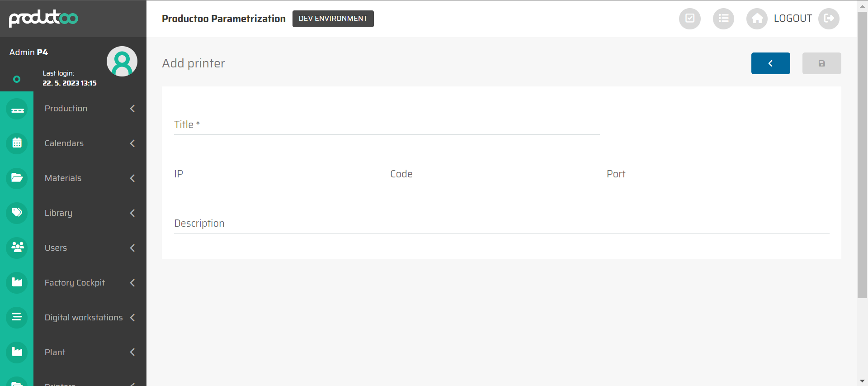Click the Production pallet icon in sidebar
The height and width of the screenshot is (386, 868).
click(17, 109)
